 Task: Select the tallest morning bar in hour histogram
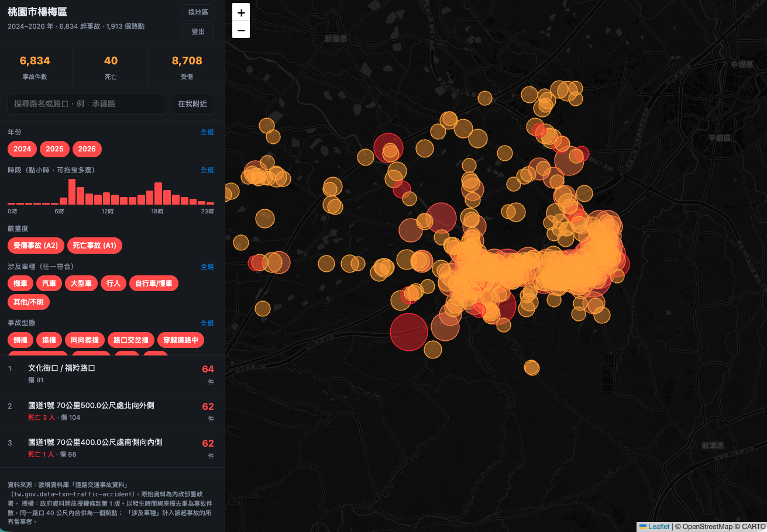click(72, 192)
